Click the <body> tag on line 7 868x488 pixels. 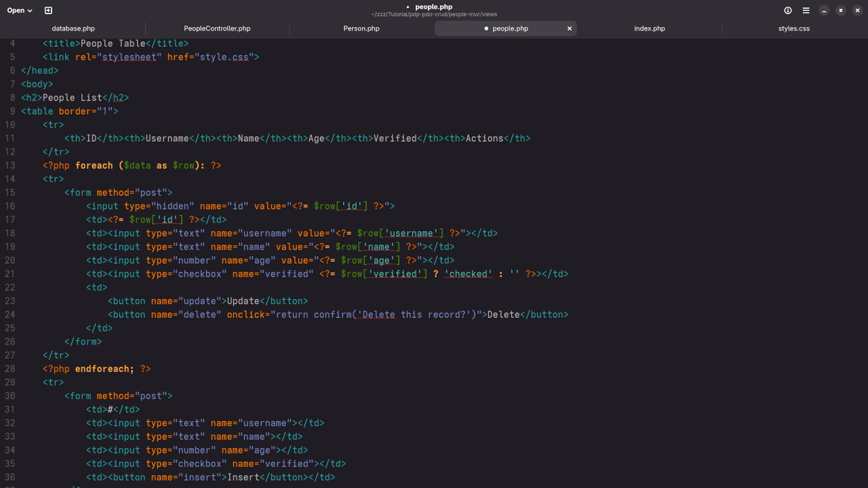pyautogui.click(x=37, y=84)
